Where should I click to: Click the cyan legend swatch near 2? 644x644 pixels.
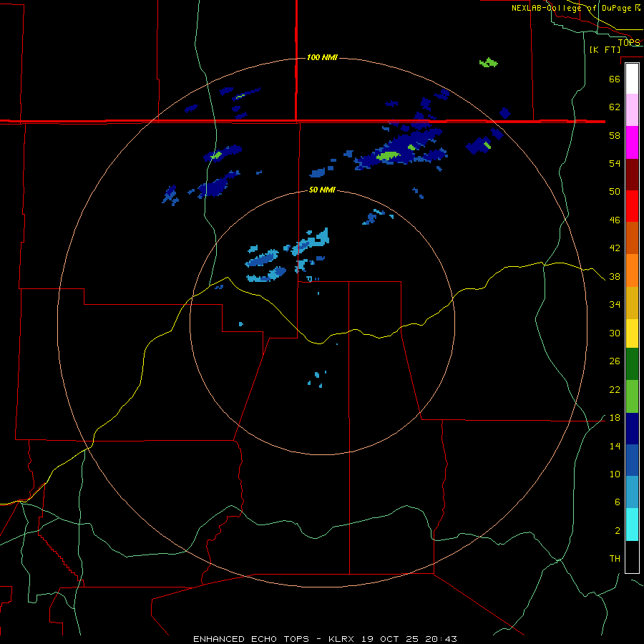point(632,525)
